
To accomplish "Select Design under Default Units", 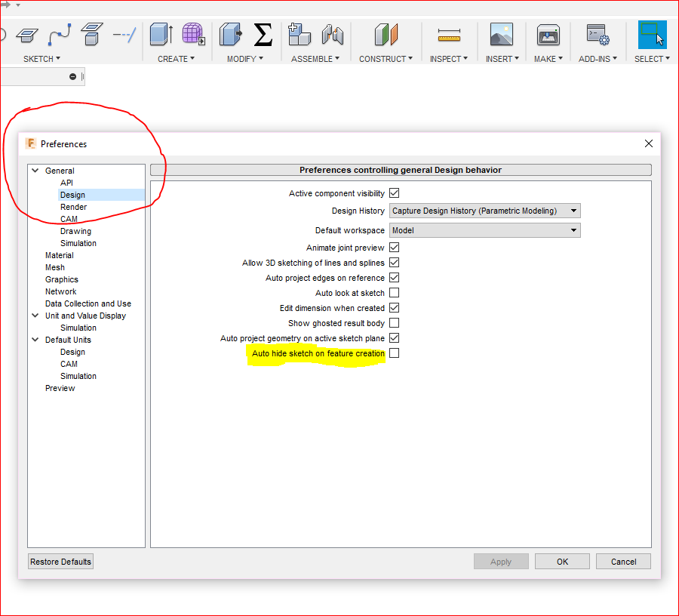I will (x=72, y=352).
